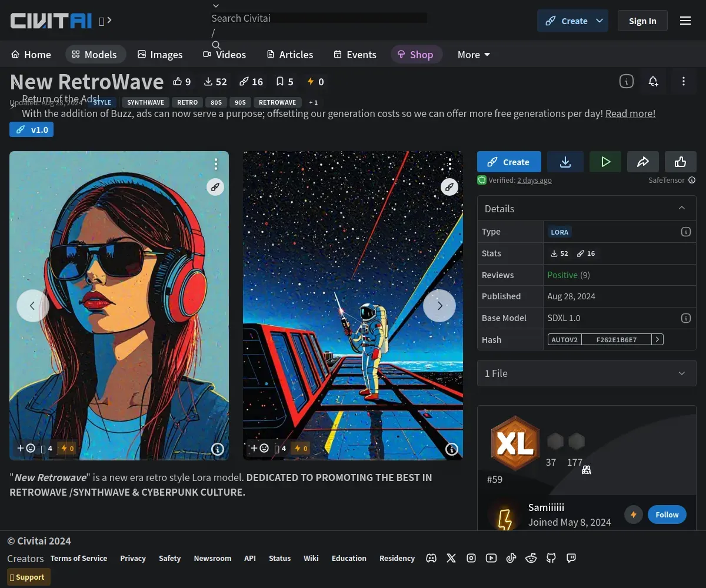Click the info icon in Base Model row
This screenshot has width=706, height=588.
tap(685, 318)
